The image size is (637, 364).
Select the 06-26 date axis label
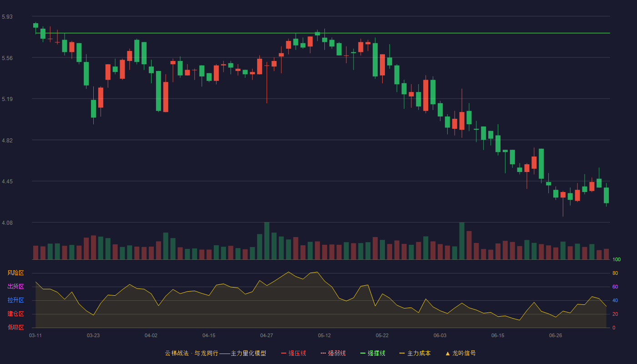[x=556, y=336]
